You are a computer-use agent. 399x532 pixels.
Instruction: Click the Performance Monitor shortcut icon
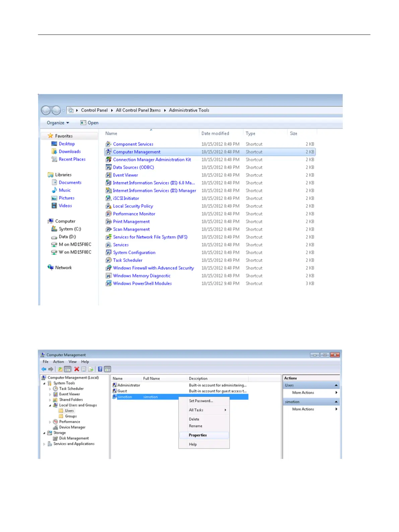pos(109,214)
